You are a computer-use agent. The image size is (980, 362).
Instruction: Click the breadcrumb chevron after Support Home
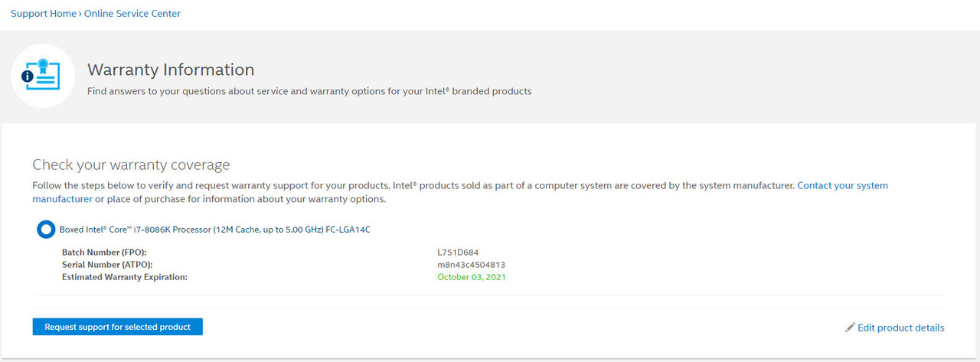pyautogui.click(x=80, y=14)
